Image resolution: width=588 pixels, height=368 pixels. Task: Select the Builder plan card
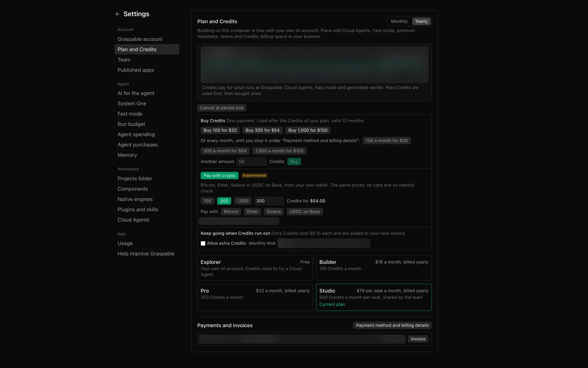point(374,268)
